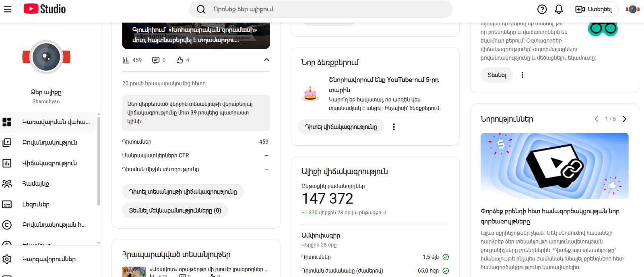The image size is (644, 277).
Task: Open three-dot menu in Նոր ձեռքբերում card
Action: point(394,127)
